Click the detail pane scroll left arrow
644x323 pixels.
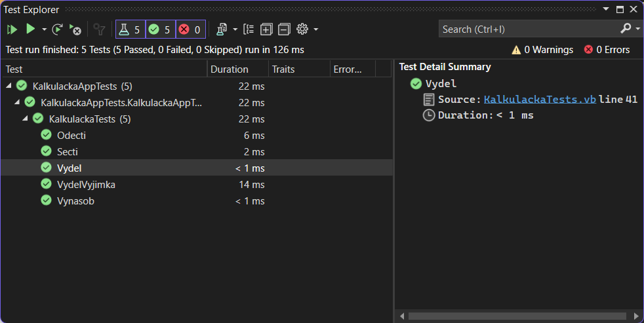401,316
